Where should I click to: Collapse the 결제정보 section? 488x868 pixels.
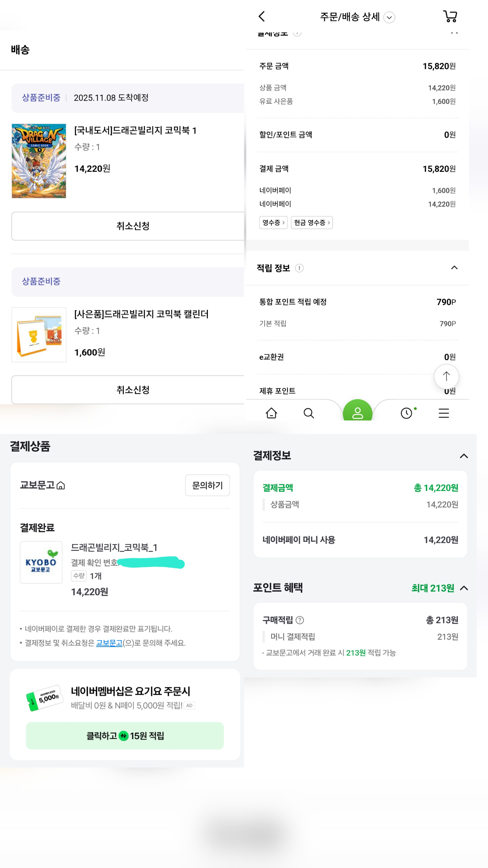464,456
